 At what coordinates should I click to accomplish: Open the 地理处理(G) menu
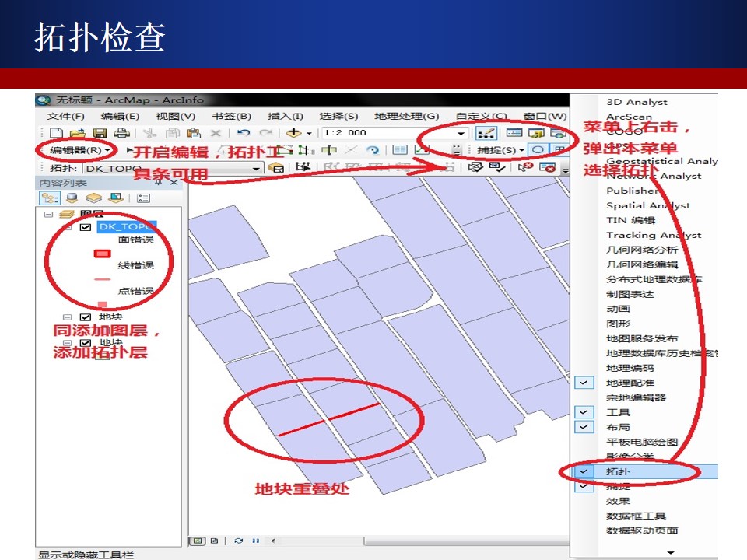point(407,116)
